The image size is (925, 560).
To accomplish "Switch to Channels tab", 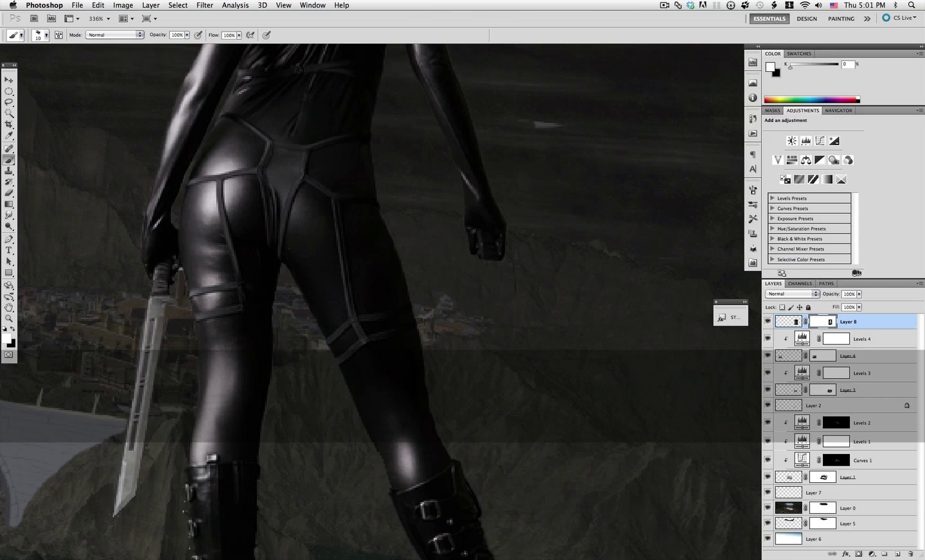I will (800, 283).
